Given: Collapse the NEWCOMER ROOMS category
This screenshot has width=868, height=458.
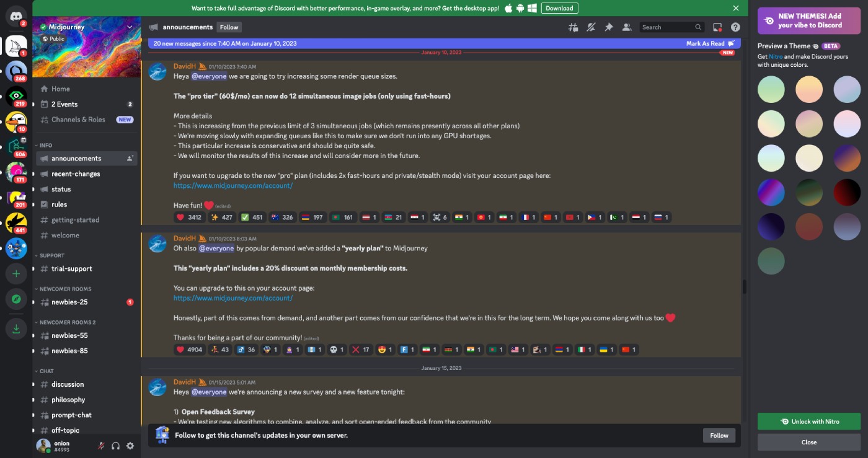Looking at the screenshot, I should pyautogui.click(x=65, y=289).
